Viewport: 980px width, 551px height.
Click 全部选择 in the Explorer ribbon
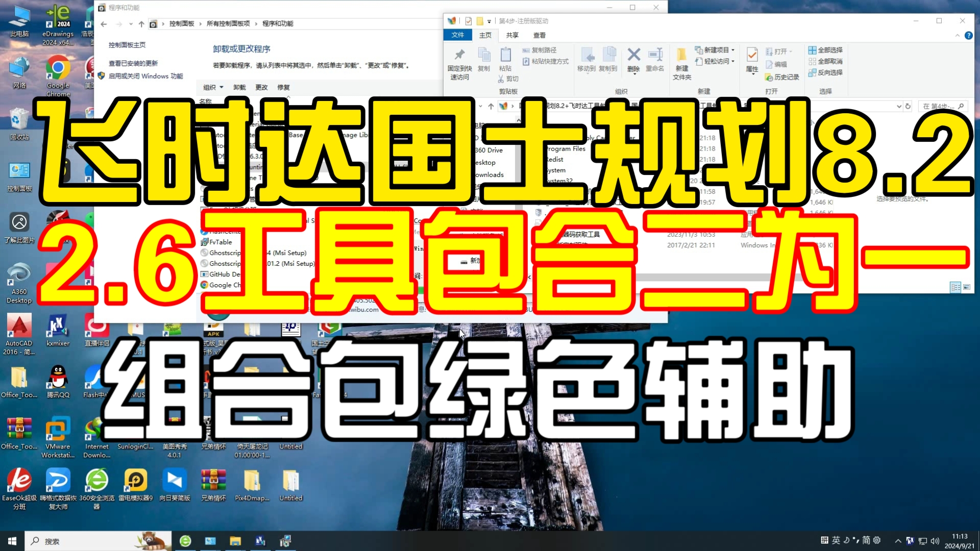825,50
